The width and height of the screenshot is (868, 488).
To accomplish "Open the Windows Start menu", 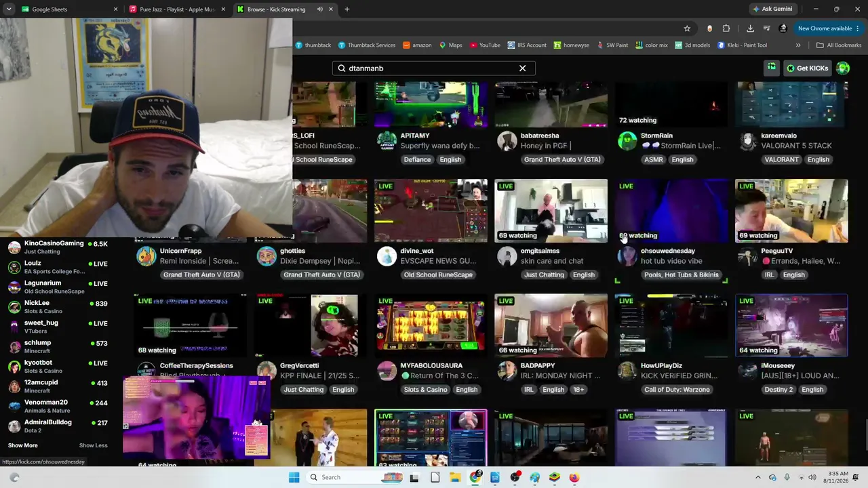I will (x=294, y=477).
